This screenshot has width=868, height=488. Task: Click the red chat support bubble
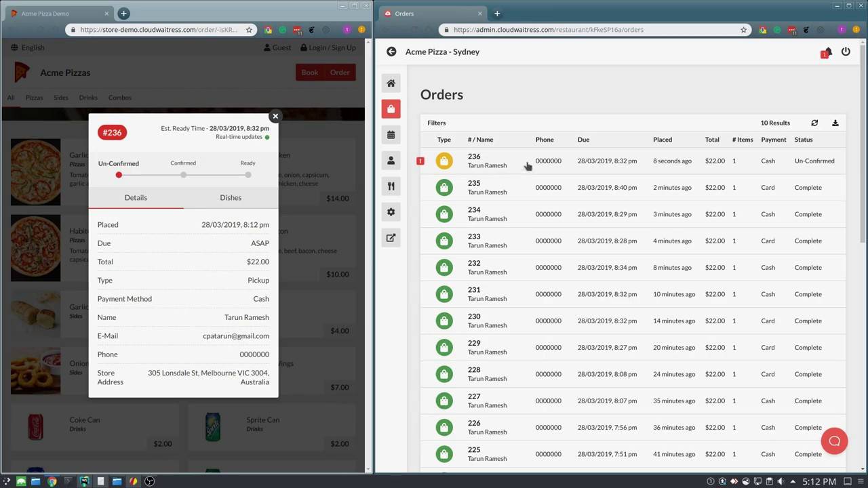pos(834,441)
